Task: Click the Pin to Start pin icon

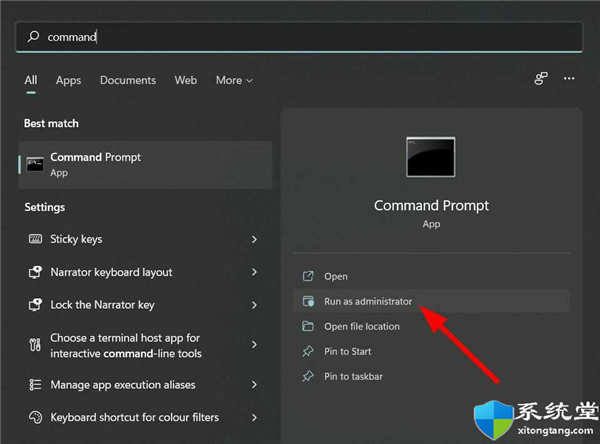Action: pos(308,351)
